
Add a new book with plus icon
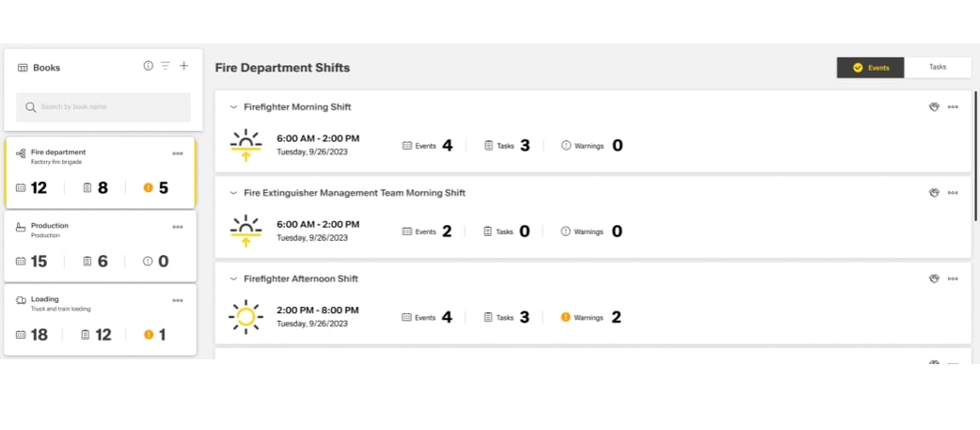[184, 66]
